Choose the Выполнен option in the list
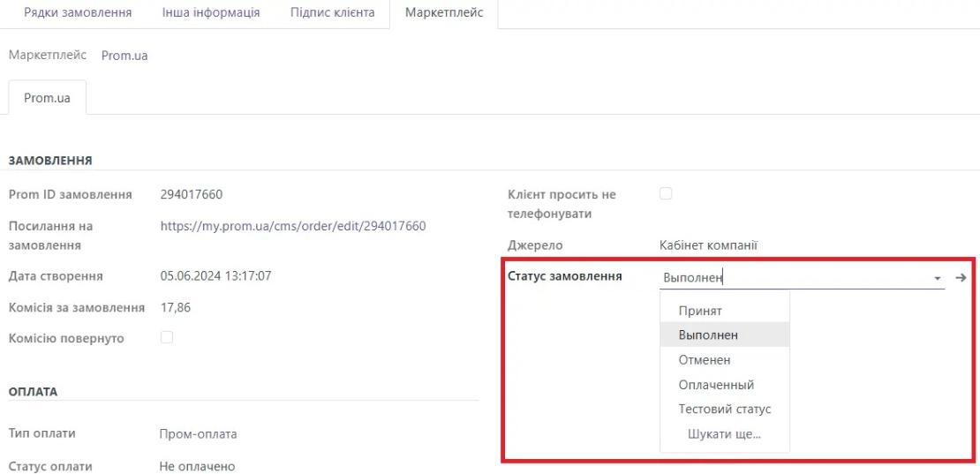This screenshot has width=980, height=474. pyautogui.click(x=708, y=335)
